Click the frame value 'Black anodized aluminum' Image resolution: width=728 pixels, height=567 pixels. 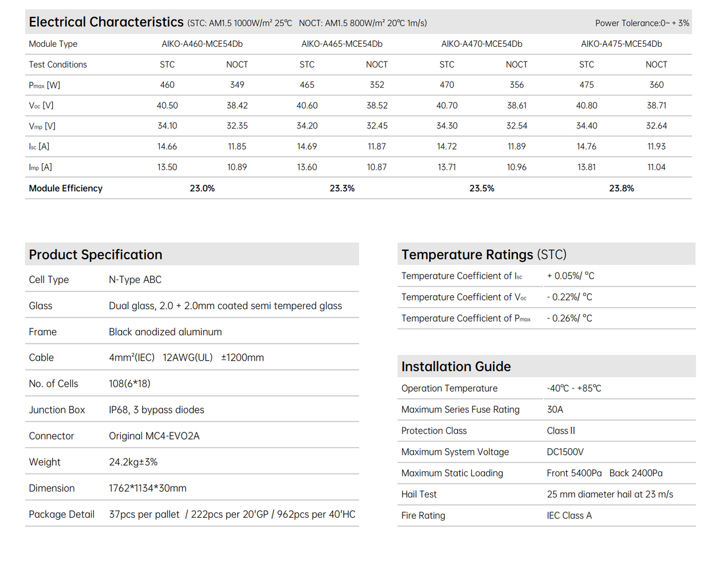tap(165, 332)
